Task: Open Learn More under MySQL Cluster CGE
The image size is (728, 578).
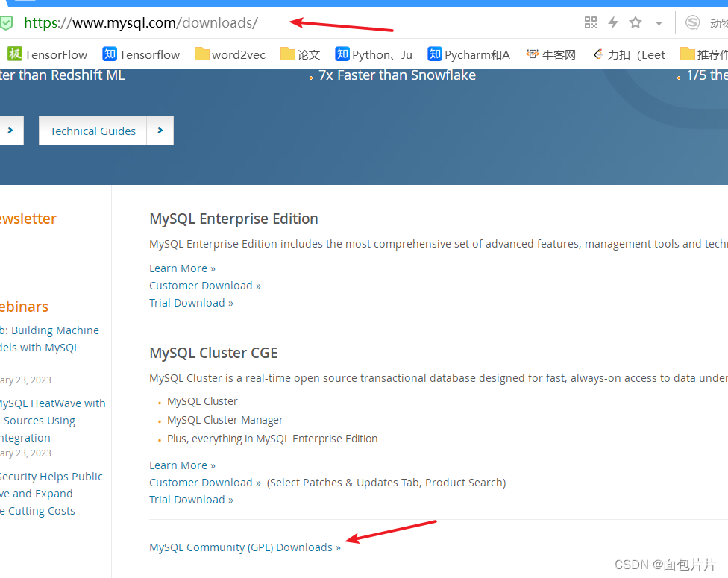Action: pyautogui.click(x=182, y=465)
